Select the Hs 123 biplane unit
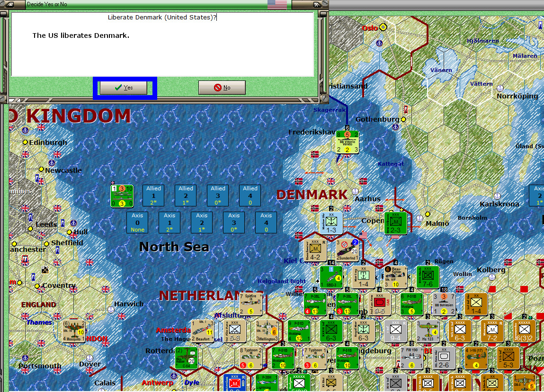 pos(428,331)
